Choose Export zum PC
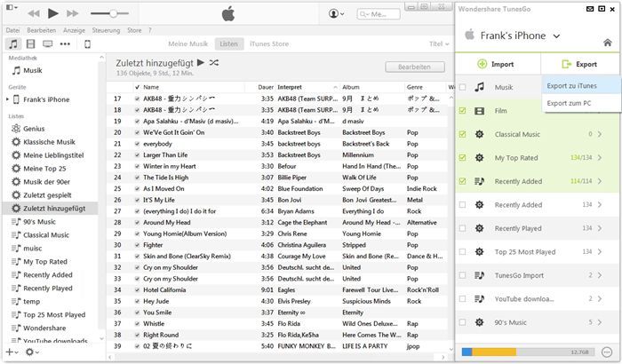 click(581, 103)
